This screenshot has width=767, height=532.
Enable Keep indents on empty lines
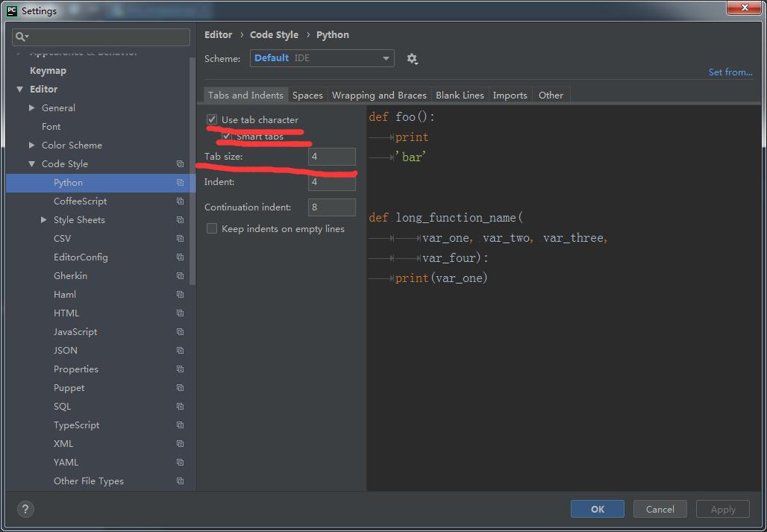click(x=211, y=228)
